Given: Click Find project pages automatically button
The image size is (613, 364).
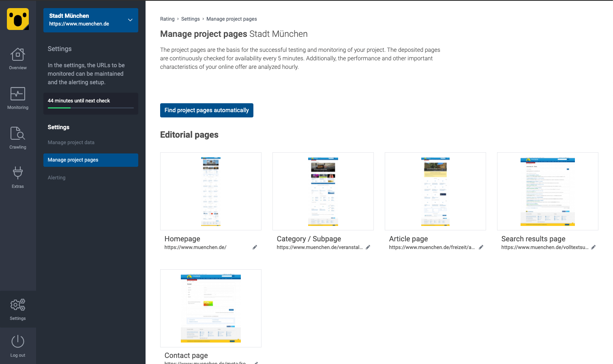Looking at the screenshot, I should point(207,110).
